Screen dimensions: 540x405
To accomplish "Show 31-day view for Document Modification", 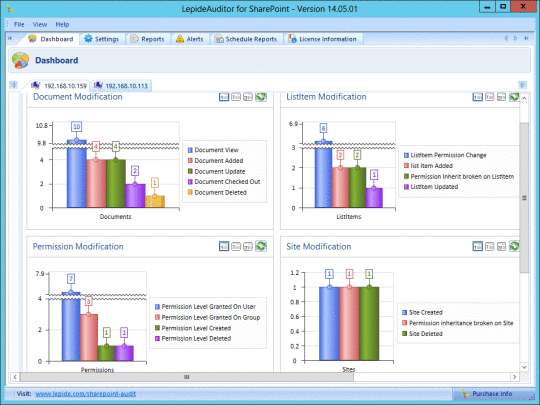I will pos(248,97).
